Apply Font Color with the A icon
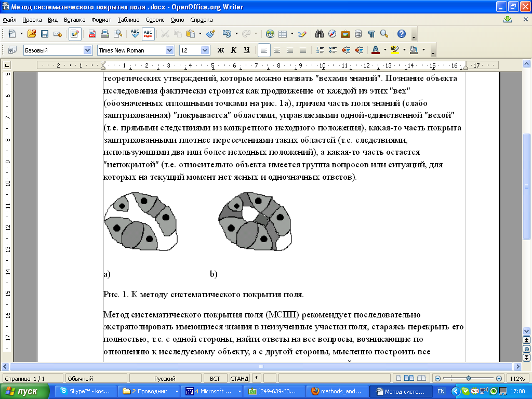This screenshot has width=532, height=399. 376,50
